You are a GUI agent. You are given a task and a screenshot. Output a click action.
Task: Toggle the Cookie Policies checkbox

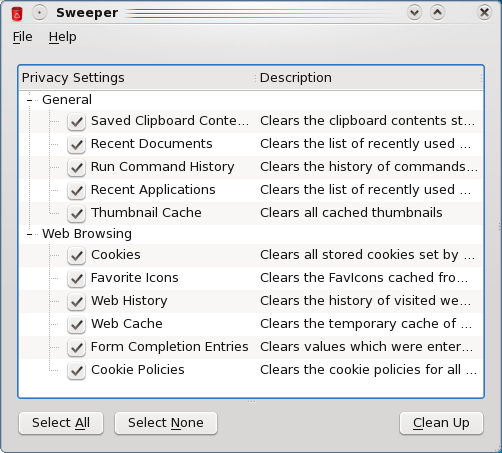[77, 370]
